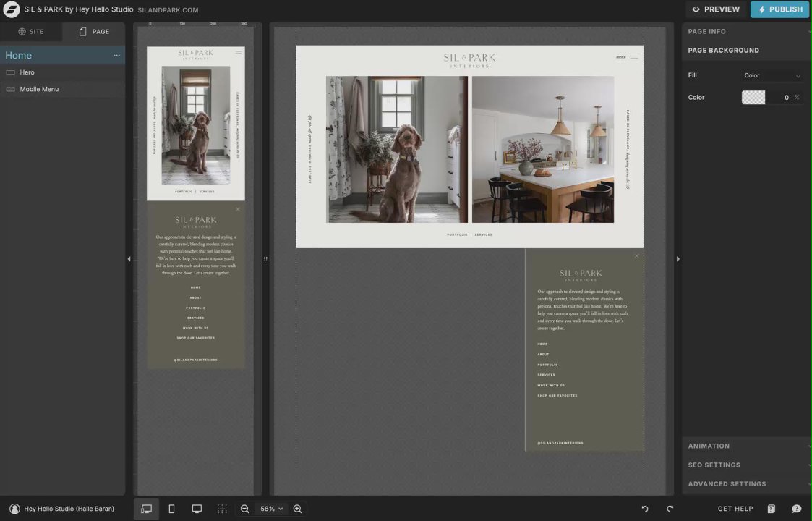
Task: Select the Mobile Menu canvas in the list
Action: [62, 89]
